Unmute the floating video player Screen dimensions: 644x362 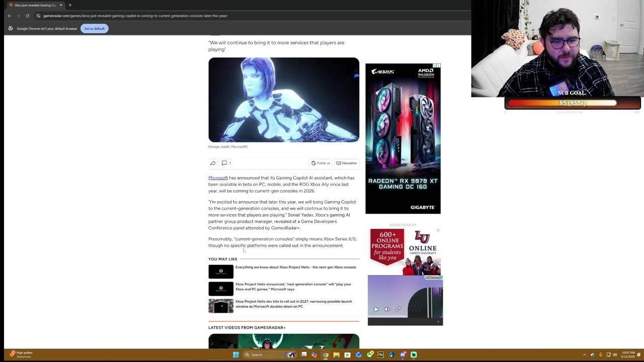click(x=387, y=309)
